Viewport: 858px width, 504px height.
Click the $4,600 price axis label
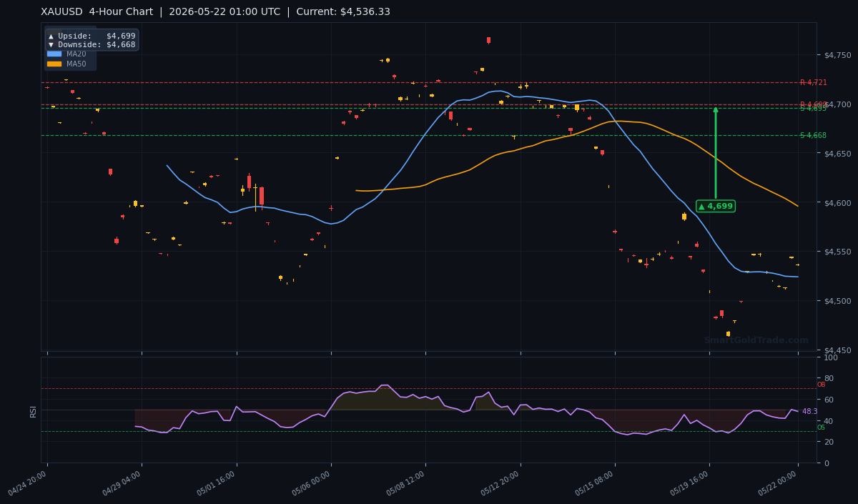coord(838,203)
